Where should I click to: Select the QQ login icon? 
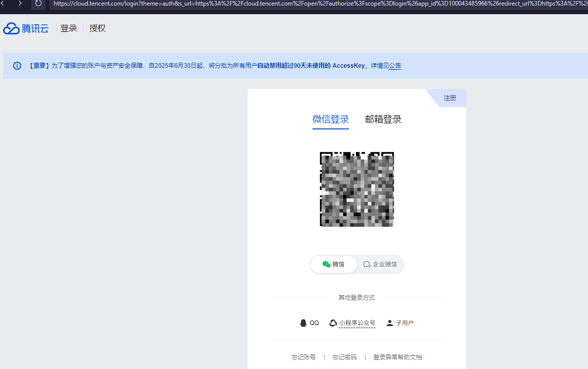point(302,322)
